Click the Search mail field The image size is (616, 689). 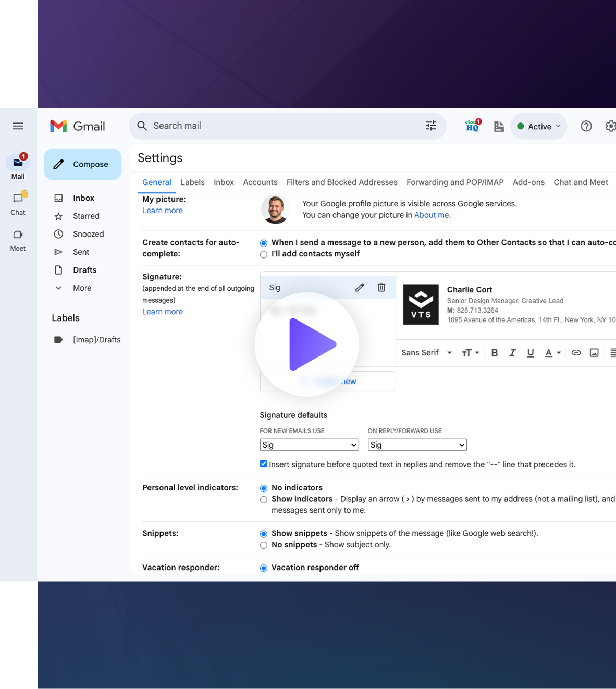pos(288,126)
